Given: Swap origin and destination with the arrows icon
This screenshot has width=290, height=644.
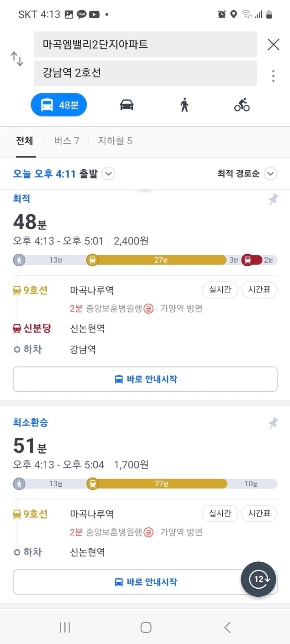Looking at the screenshot, I should coord(17,59).
